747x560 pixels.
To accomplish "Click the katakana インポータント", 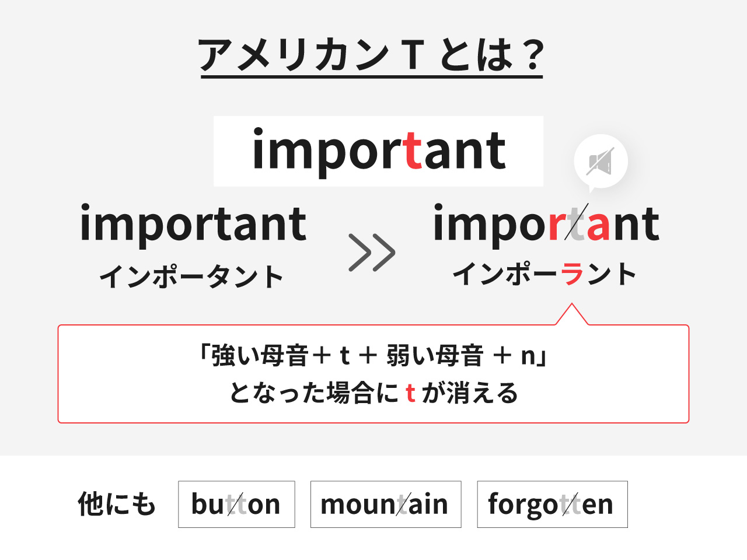I will point(191,276).
